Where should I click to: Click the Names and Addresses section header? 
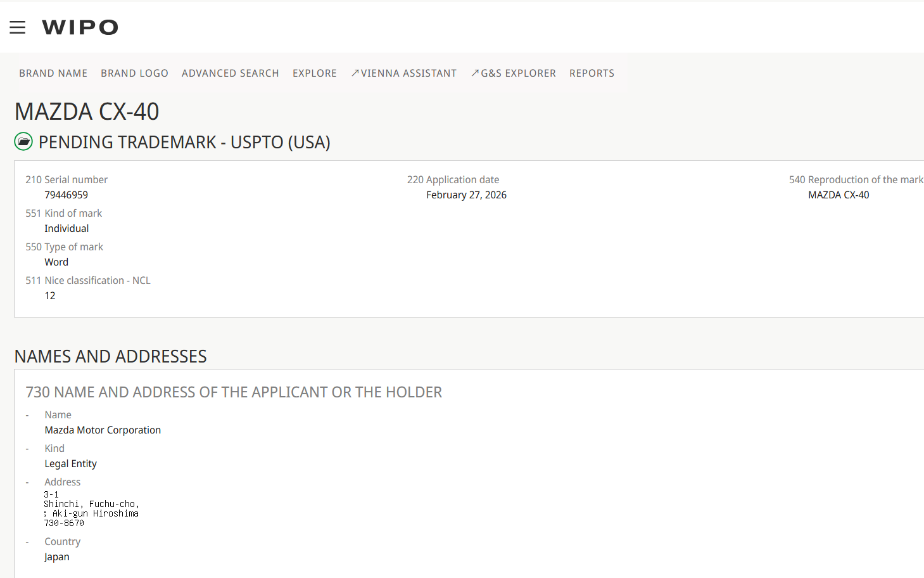coord(111,356)
